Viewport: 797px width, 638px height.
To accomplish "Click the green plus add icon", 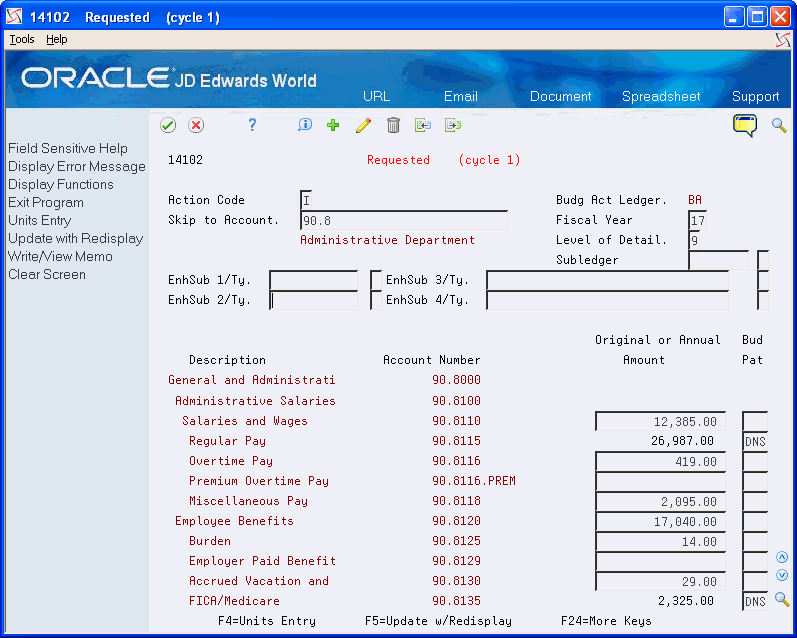I will coord(333,125).
